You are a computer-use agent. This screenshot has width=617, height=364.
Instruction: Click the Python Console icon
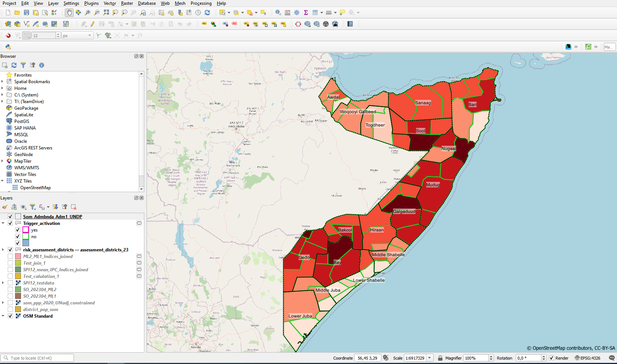pos(8,47)
